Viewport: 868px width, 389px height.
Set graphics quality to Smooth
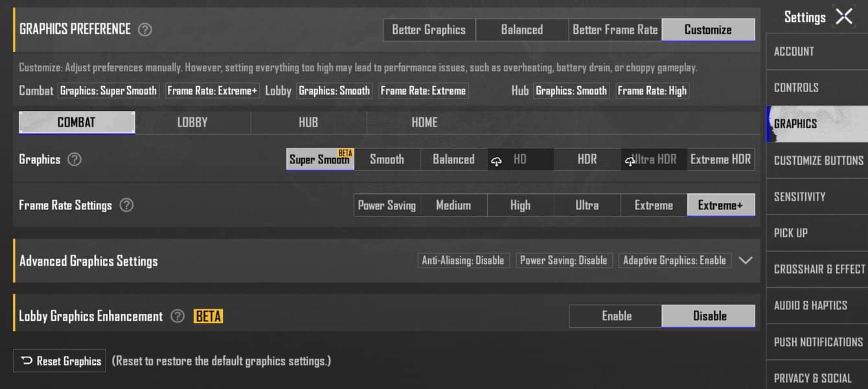(x=387, y=159)
